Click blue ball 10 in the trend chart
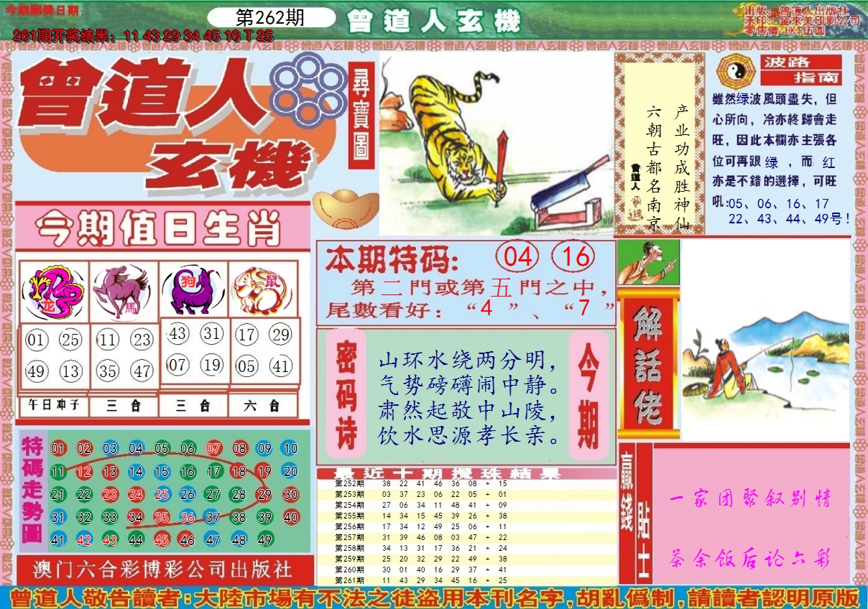868x609 pixels. coord(290,449)
